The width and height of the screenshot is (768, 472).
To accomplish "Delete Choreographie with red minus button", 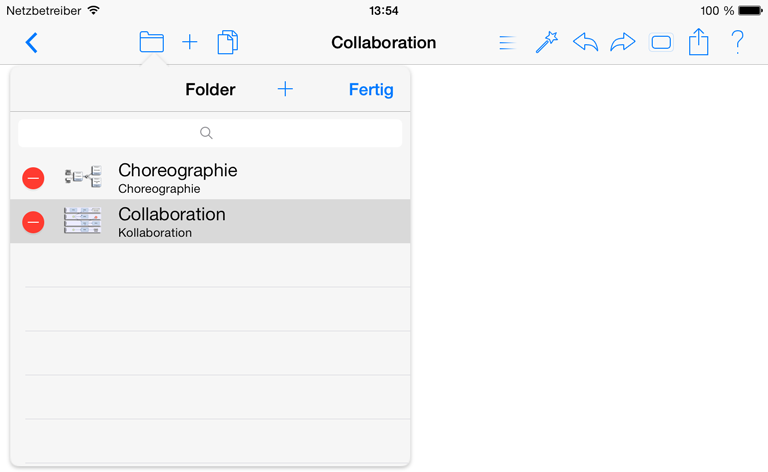I will [33, 178].
